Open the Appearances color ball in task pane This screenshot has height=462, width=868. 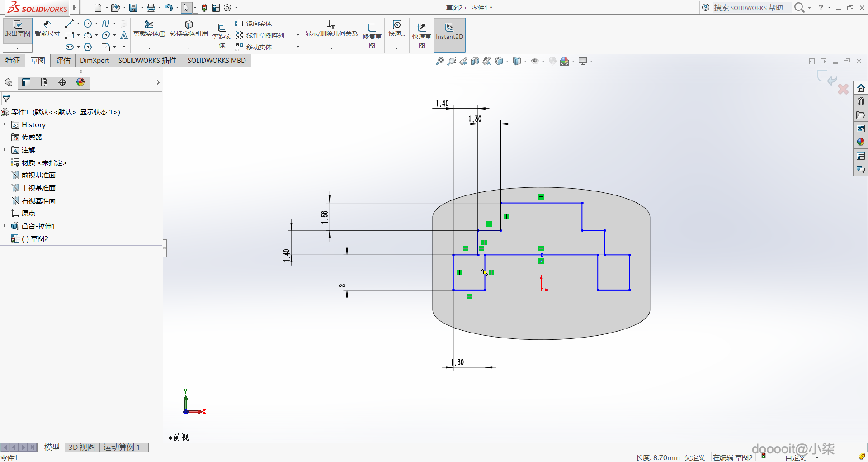(x=860, y=142)
